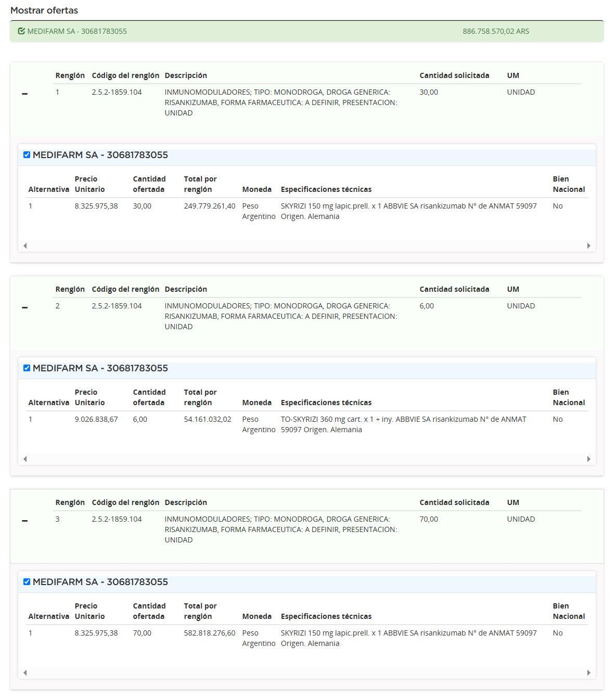Image resolution: width=616 pixels, height=699 pixels.
Task: Click left scroll arrow in renglón 3 offer table
Action: (25, 672)
